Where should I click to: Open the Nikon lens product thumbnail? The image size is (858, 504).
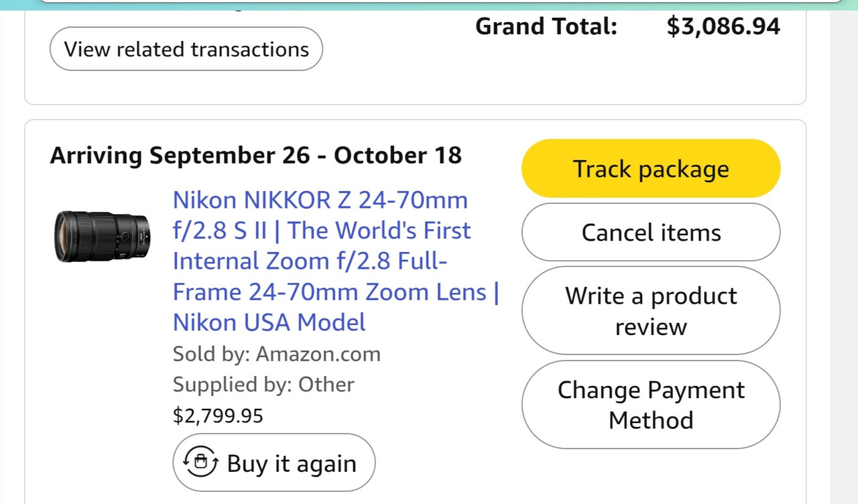click(x=102, y=236)
